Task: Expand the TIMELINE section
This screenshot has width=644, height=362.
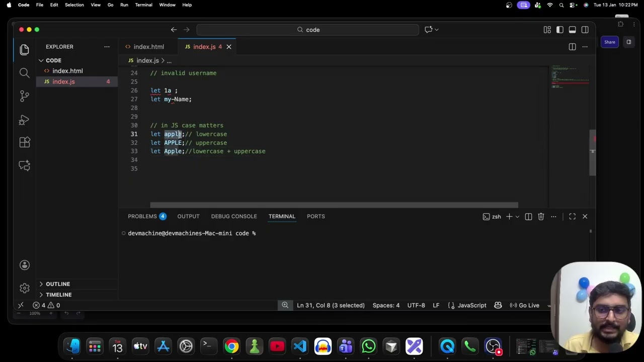Action: click(59, 295)
